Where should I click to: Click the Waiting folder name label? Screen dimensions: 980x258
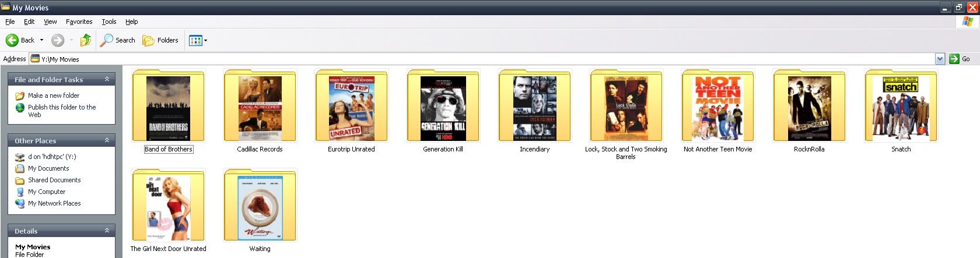pos(260,249)
